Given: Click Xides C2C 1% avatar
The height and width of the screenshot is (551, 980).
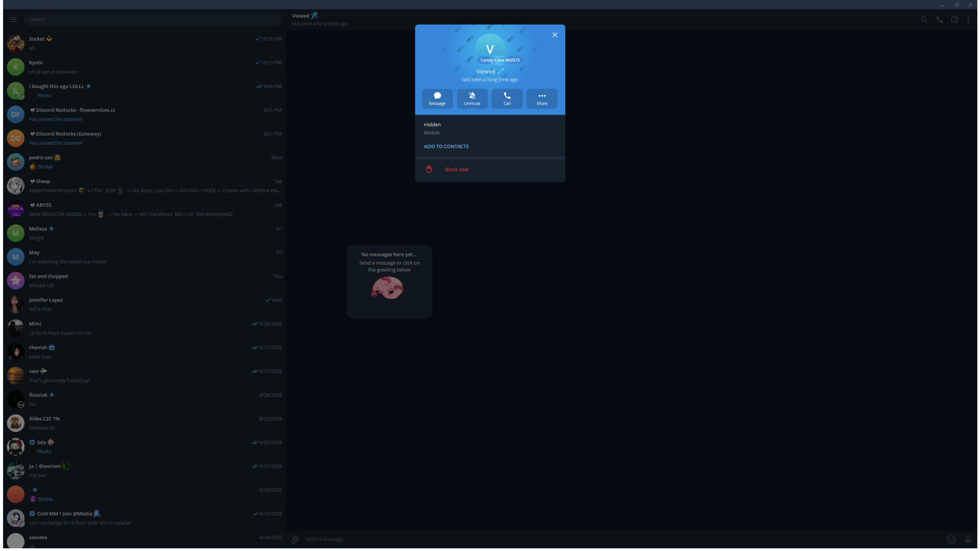Looking at the screenshot, I should point(15,424).
